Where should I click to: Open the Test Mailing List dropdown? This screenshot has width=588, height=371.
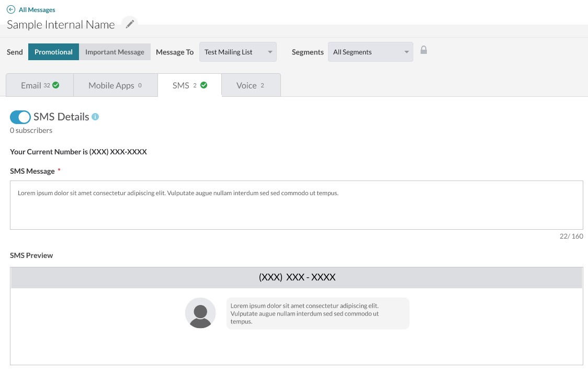click(238, 52)
